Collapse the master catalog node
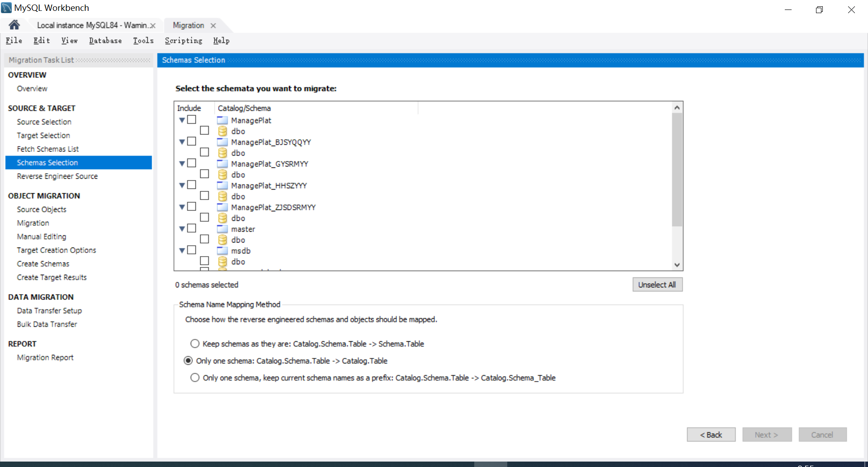The height and width of the screenshot is (467, 868). pos(182,229)
